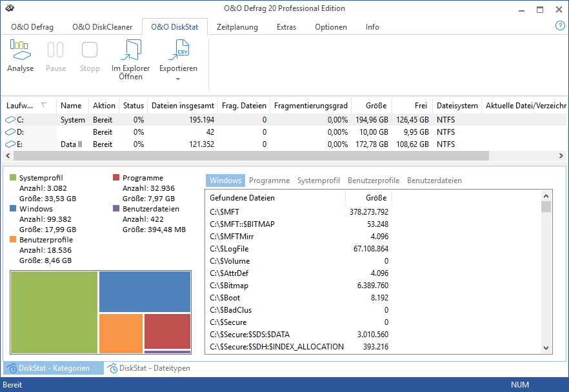This screenshot has height=392, width=569.
Task: Click the orange Benutzerprofile treemap block
Action: pyautogui.click(x=121, y=333)
